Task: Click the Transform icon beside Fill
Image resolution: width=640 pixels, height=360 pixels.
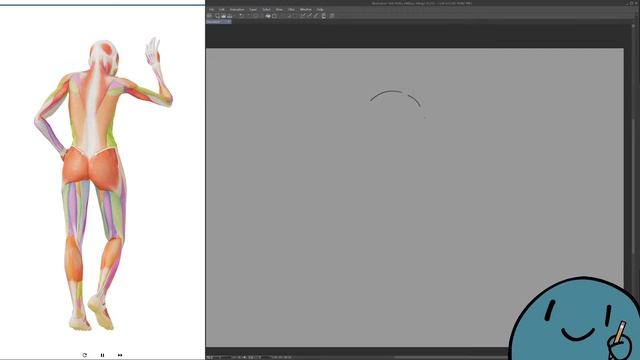Action: tap(275, 16)
